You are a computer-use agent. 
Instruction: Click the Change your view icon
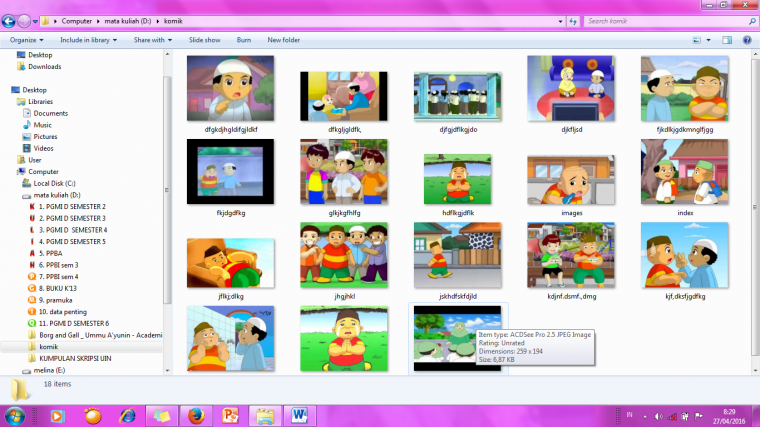(697, 40)
